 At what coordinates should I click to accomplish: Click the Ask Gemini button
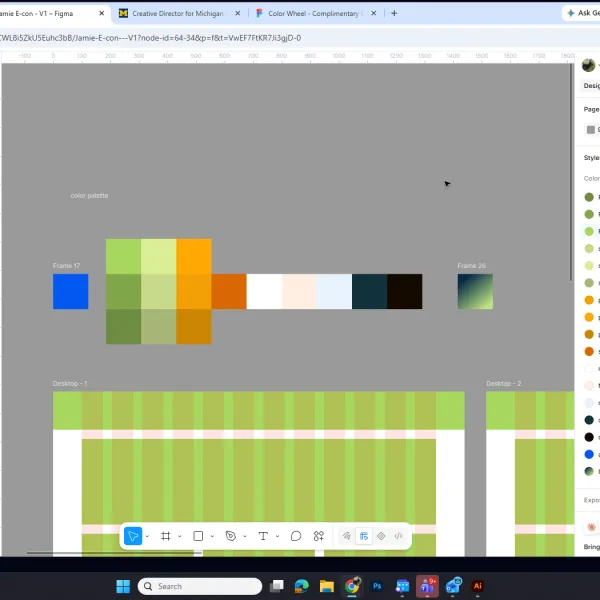click(x=582, y=13)
